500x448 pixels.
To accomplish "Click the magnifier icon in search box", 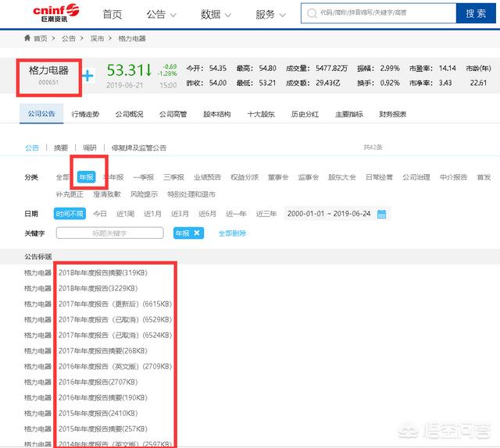I will (312, 13).
